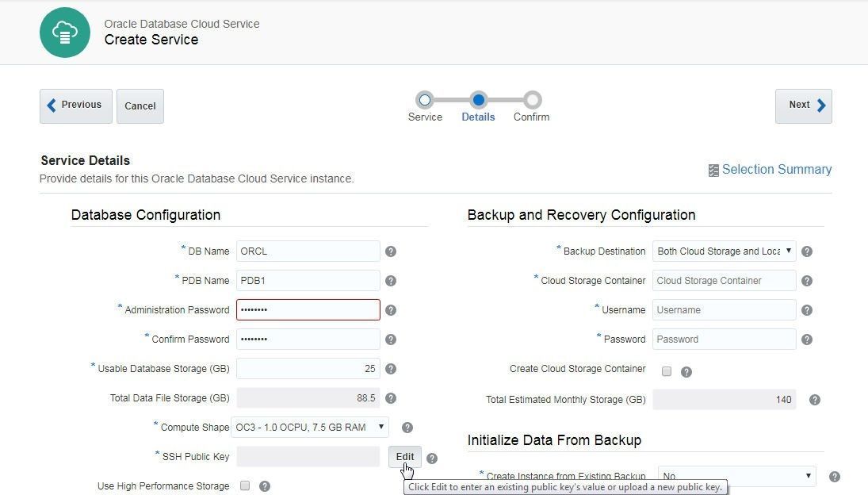Show help for Use High Performance Storage

click(x=266, y=486)
